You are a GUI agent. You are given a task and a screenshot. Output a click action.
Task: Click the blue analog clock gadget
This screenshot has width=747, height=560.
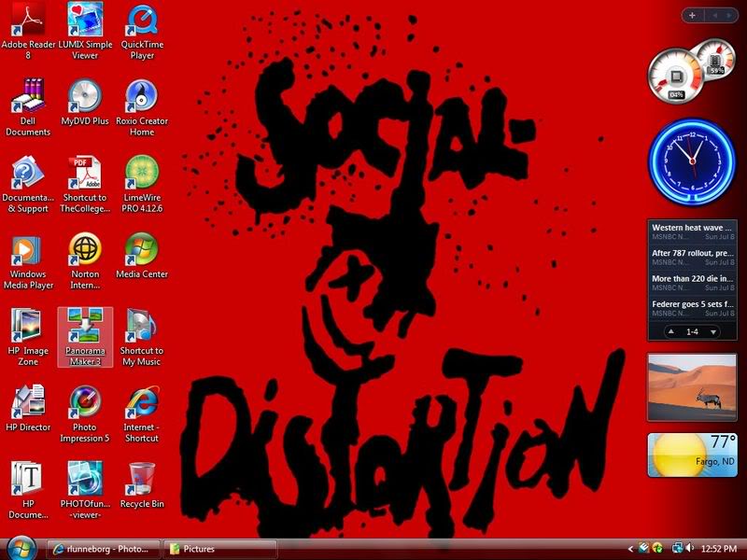tap(692, 161)
